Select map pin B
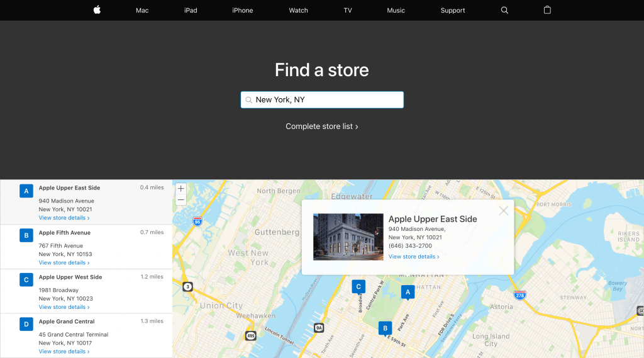 pyautogui.click(x=385, y=328)
